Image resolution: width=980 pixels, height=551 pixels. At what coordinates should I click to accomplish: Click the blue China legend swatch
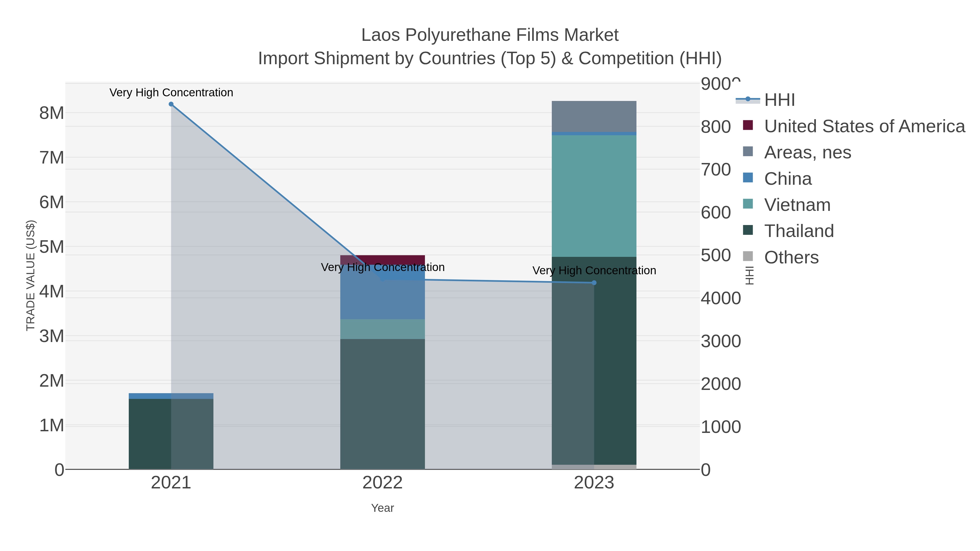748,178
